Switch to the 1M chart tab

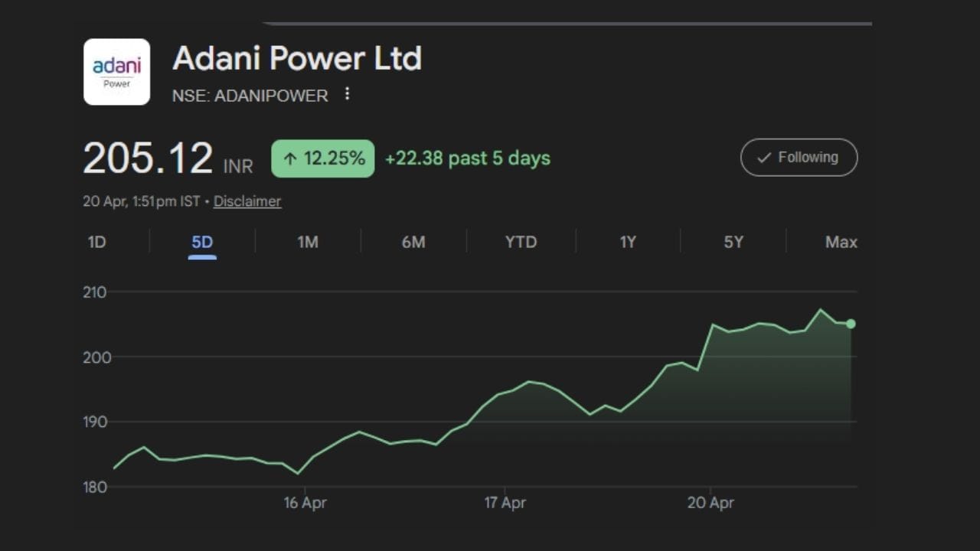[308, 243]
